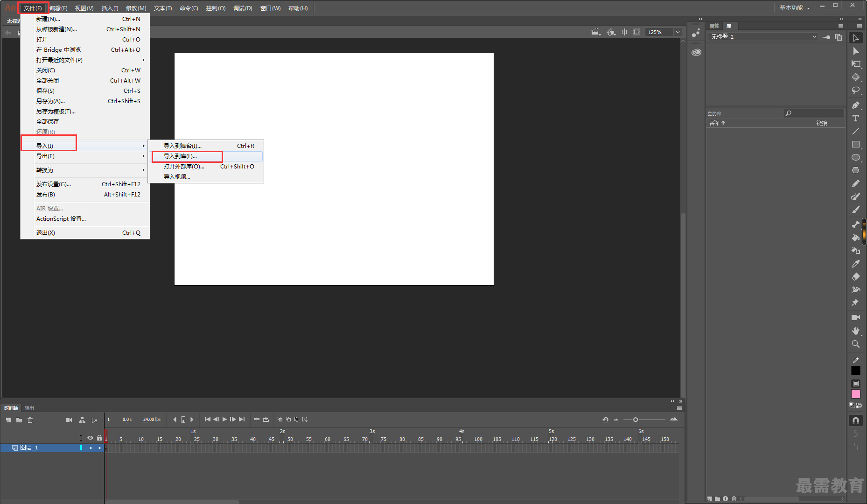Expand the 导出(E) submenu
867x504 pixels.
click(x=85, y=156)
